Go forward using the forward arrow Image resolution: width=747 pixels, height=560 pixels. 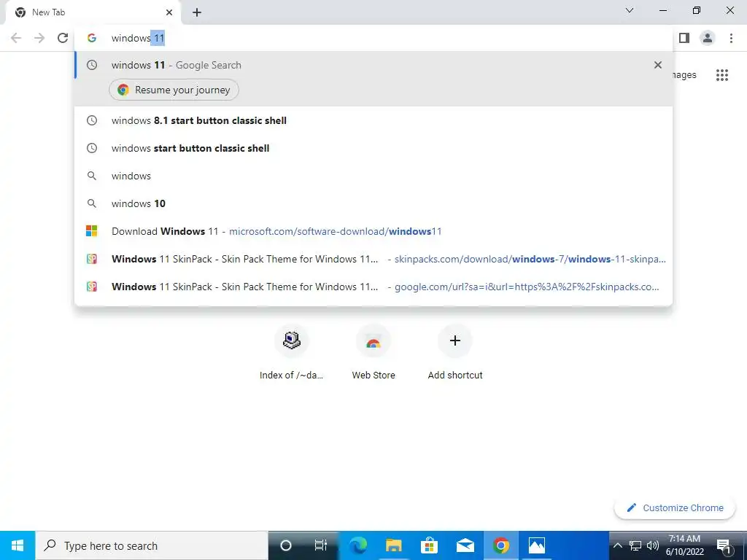click(39, 38)
